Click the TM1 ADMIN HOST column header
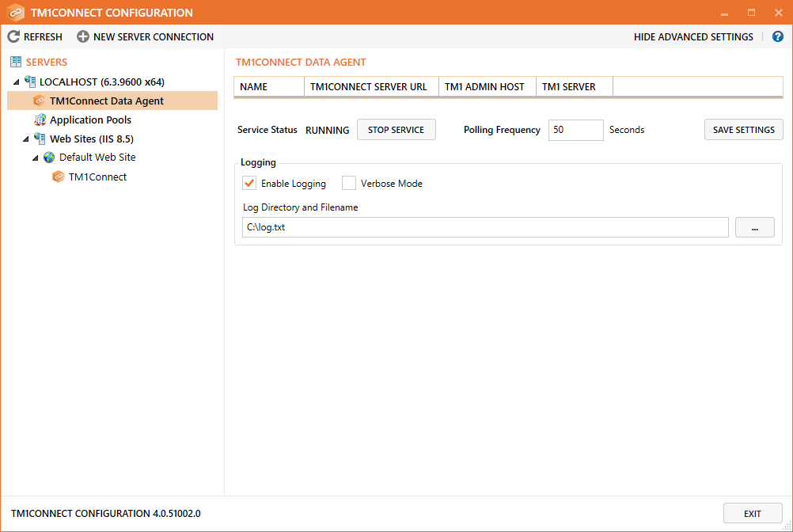Screen dimensions: 793x532 [488, 86]
